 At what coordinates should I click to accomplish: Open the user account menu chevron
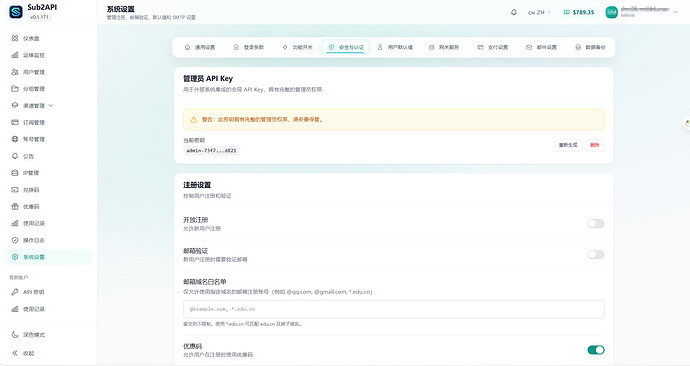point(675,12)
